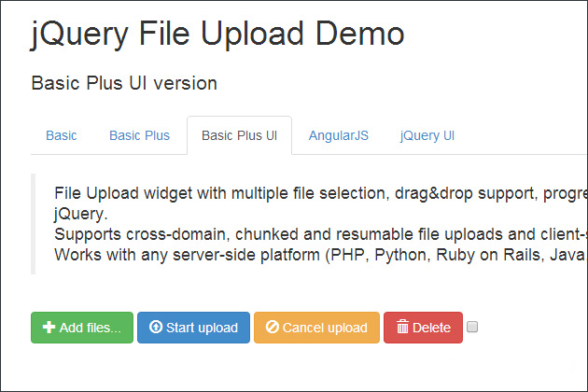Click the red Delete button label
Image resolution: width=588 pixels, height=392 pixels.
[431, 328]
